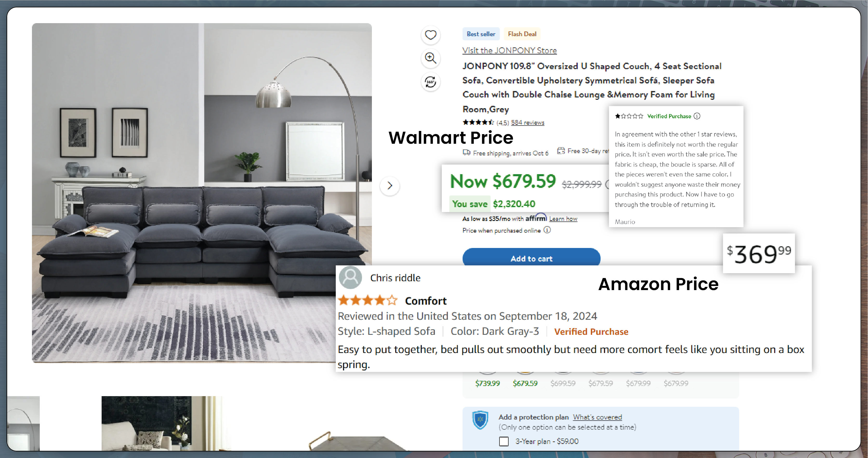This screenshot has width=868, height=458.
Task: Click the heart/wishlist icon
Action: coord(431,35)
